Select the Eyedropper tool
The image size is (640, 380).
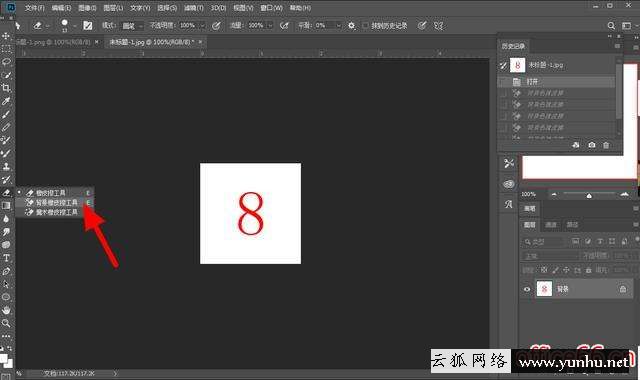pos(6,101)
